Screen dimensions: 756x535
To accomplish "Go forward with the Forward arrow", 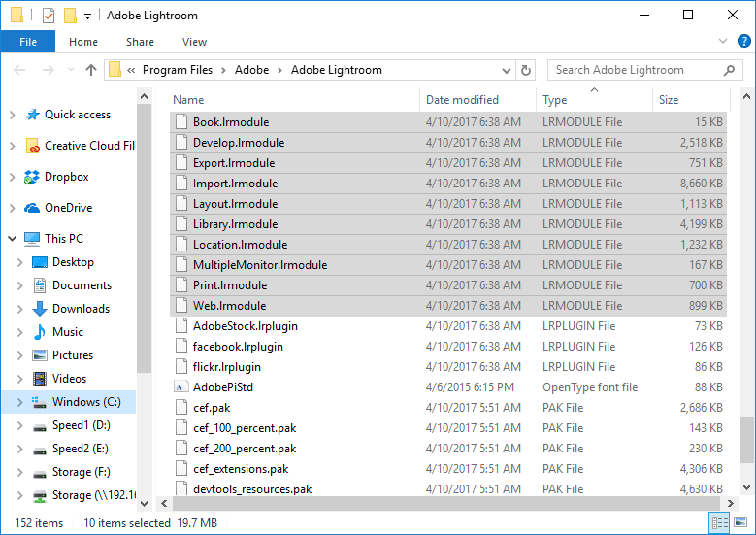I will [49, 71].
